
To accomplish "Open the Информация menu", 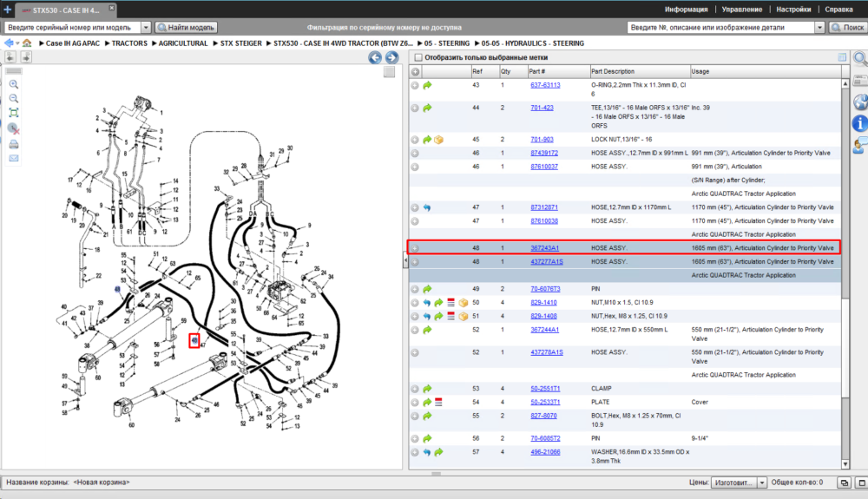I will pyautogui.click(x=686, y=10).
